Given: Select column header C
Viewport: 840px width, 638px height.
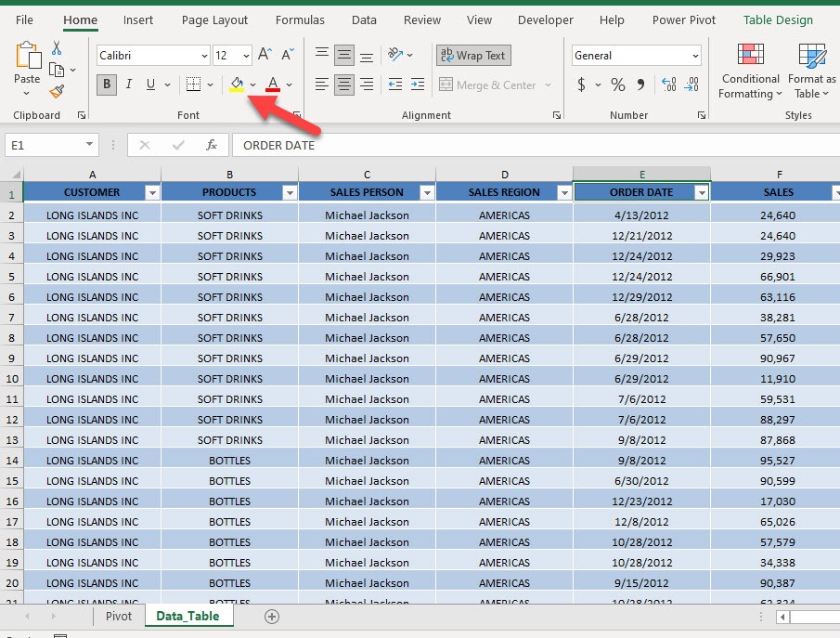Looking at the screenshot, I should point(367,175).
